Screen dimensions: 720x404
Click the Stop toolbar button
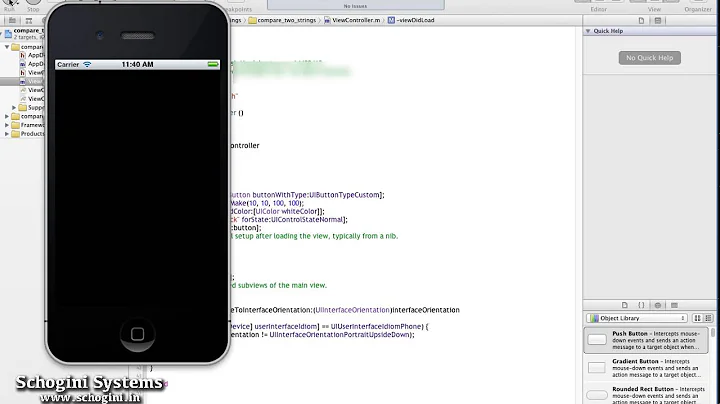click(33, 5)
